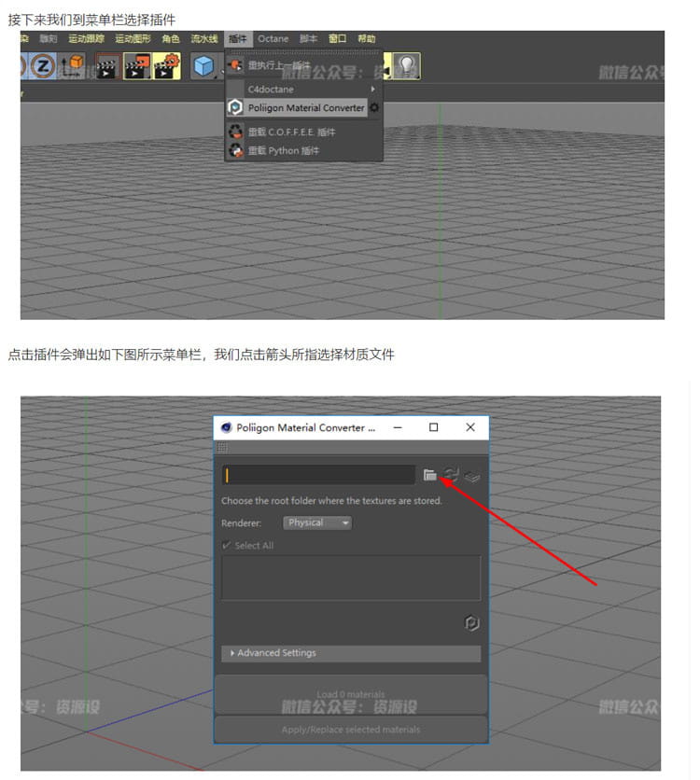
Task: Click the Poliigon hexagon logo icon in dialog
Action: point(471,623)
